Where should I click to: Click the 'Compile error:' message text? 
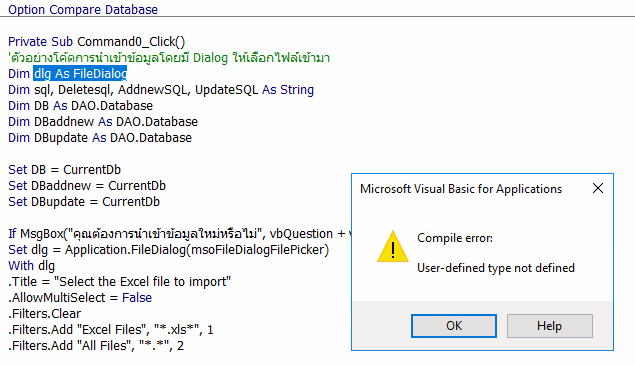coord(455,238)
